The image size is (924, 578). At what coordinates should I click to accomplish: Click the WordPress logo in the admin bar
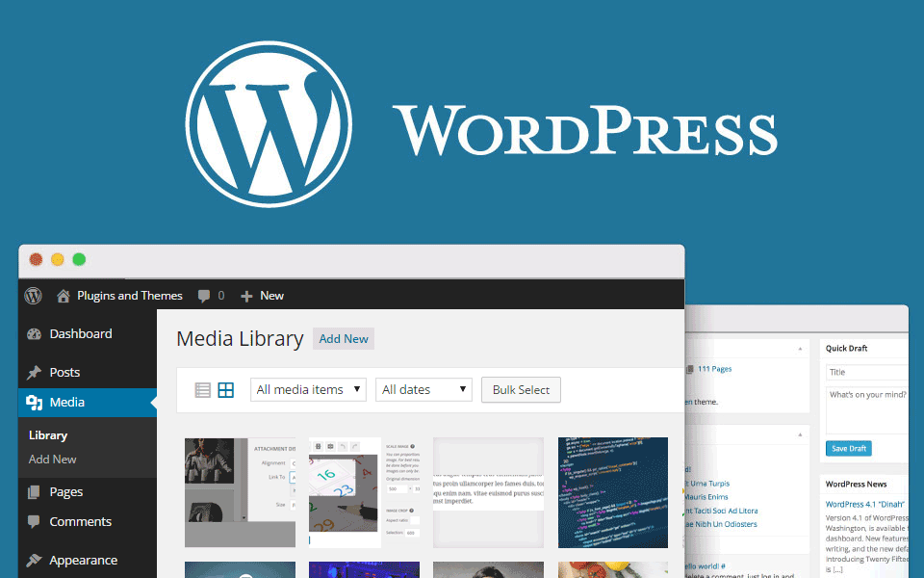[33, 296]
